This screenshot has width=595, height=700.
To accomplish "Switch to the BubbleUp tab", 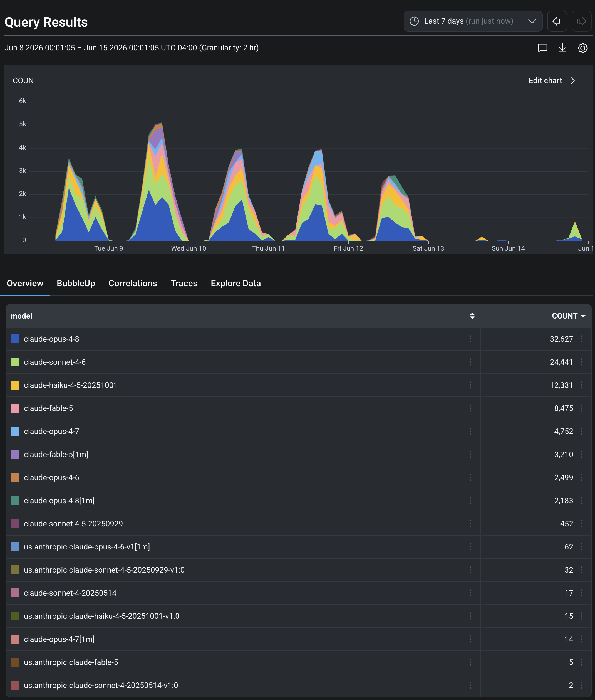I will pos(76,284).
